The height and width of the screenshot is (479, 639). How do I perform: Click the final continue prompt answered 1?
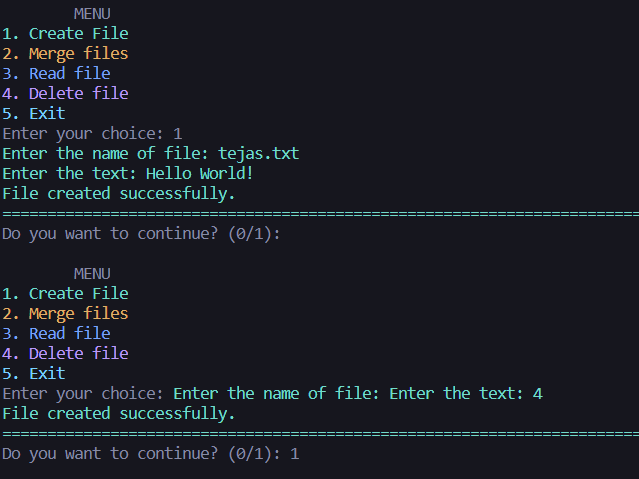151,454
